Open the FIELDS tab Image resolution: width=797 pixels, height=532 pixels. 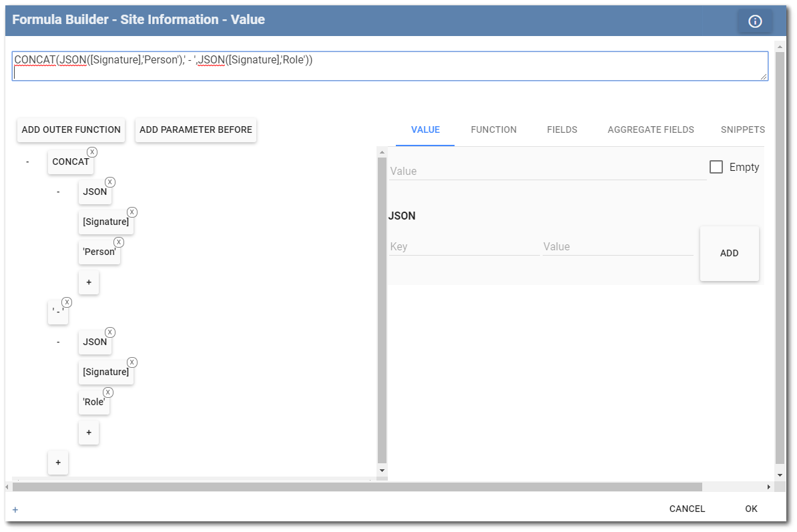(x=562, y=129)
